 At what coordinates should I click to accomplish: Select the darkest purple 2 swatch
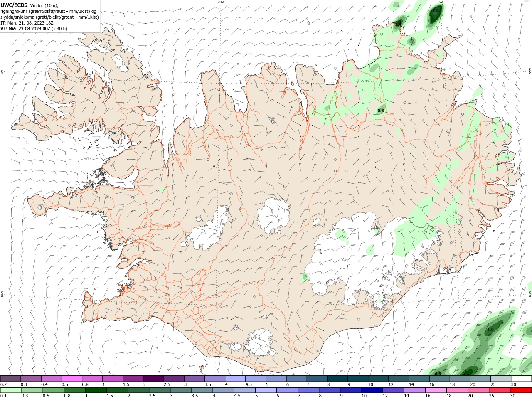[x=153, y=378]
